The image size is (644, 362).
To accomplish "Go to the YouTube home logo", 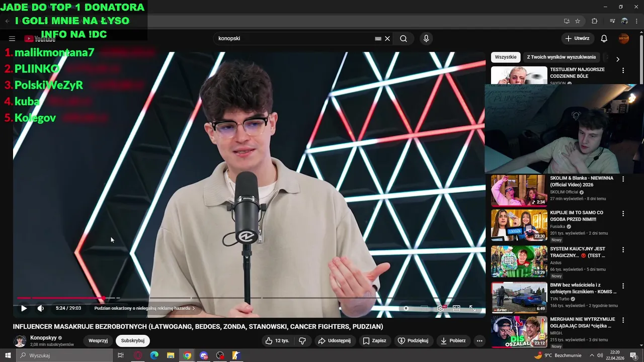I will pyautogui.click(x=40, y=39).
